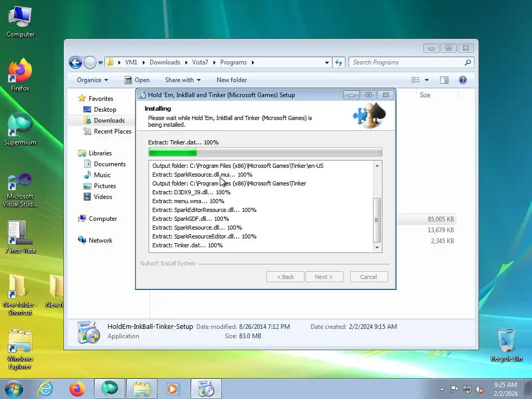Open the New folder - Shortcut icon

pyautogui.click(x=20, y=295)
